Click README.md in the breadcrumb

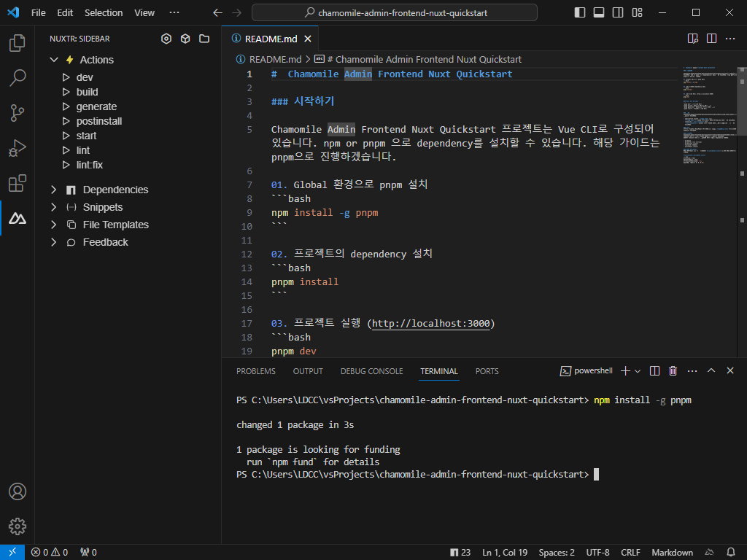pos(275,60)
